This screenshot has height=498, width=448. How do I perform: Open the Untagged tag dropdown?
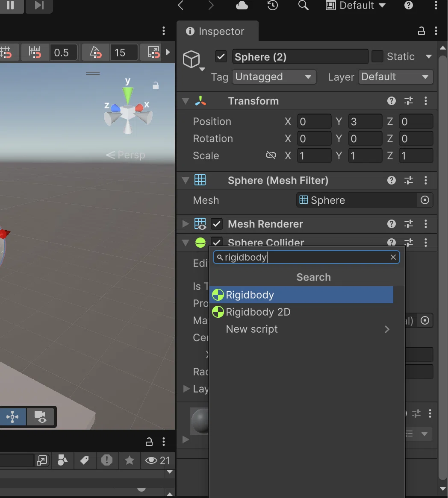(274, 77)
